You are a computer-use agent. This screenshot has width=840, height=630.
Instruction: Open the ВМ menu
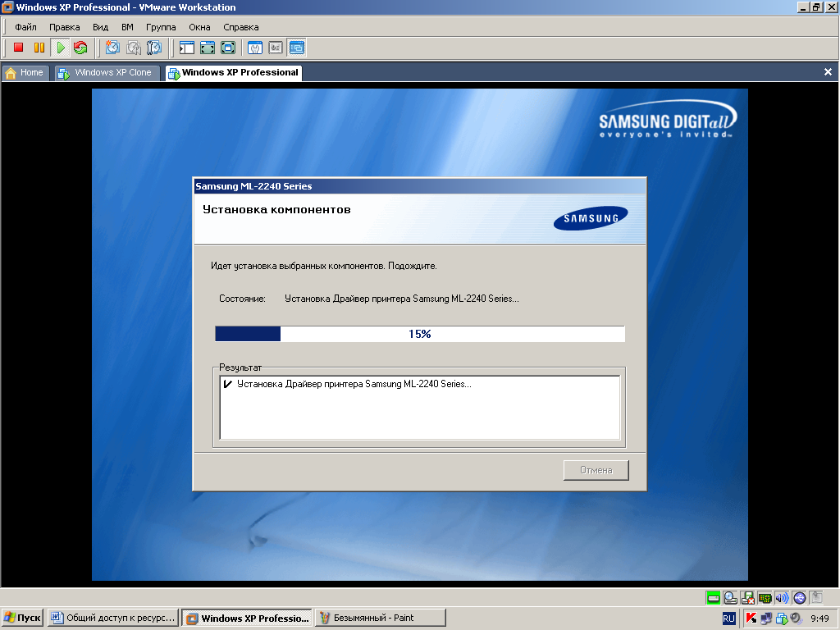(127, 27)
